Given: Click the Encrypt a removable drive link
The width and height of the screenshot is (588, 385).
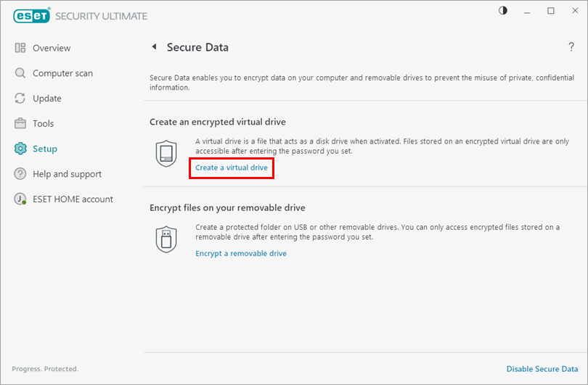Looking at the screenshot, I should [x=241, y=254].
